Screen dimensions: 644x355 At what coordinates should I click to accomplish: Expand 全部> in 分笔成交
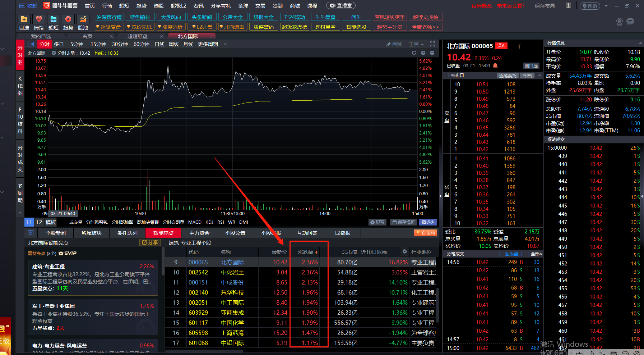click(x=536, y=254)
